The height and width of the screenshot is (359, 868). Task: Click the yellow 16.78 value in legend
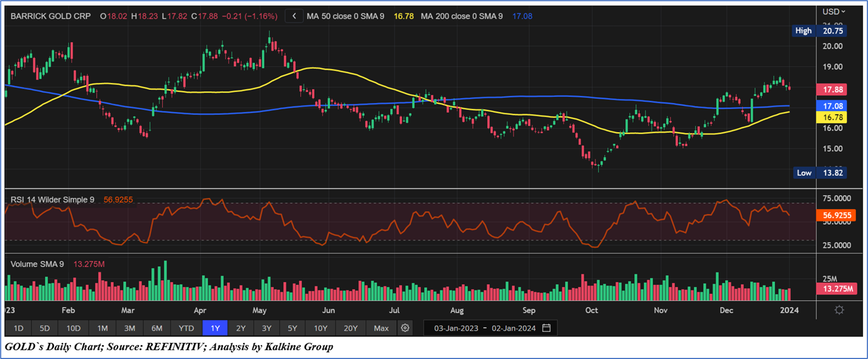[404, 16]
